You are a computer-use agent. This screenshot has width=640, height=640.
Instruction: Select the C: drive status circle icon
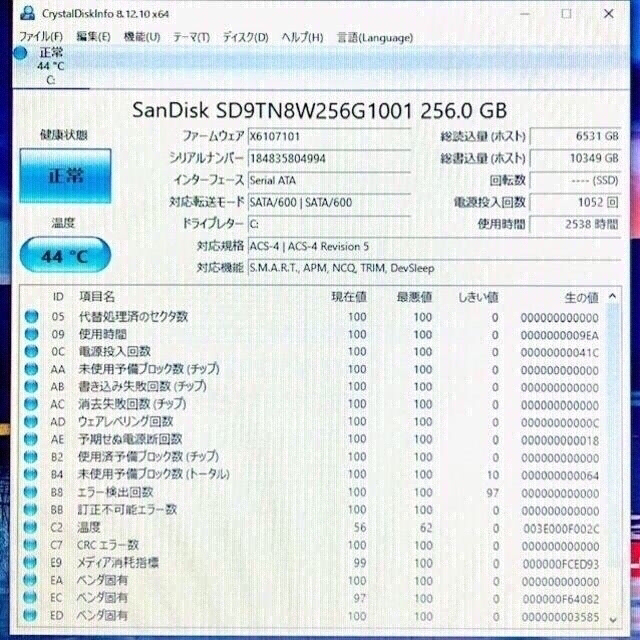20,53
